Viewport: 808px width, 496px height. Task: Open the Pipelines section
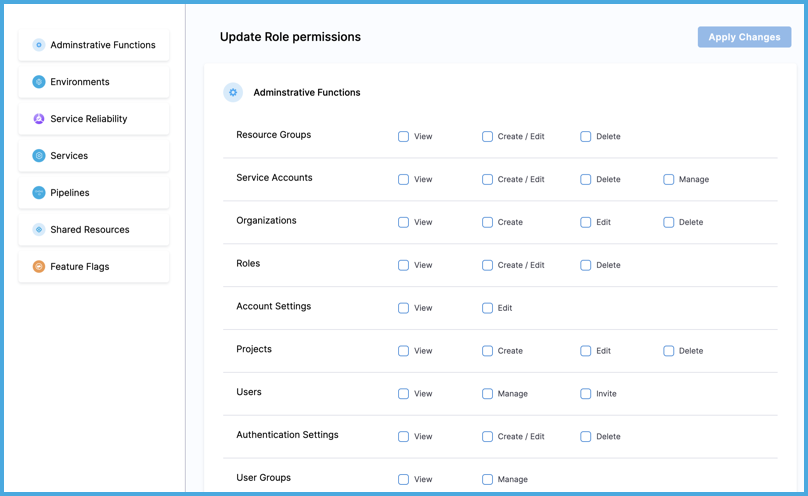(94, 193)
